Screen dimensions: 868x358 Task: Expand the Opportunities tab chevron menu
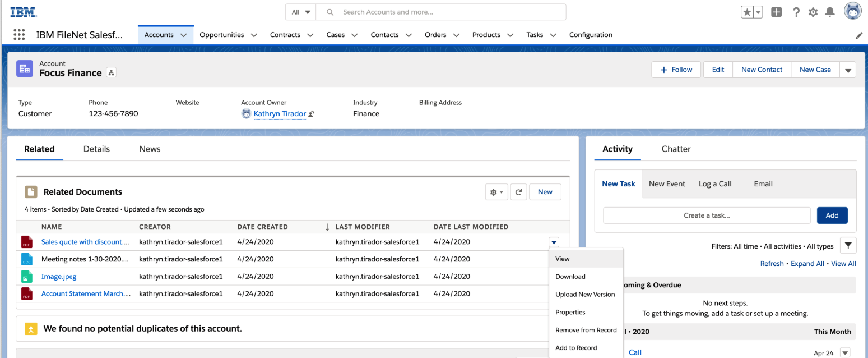point(254,35)
